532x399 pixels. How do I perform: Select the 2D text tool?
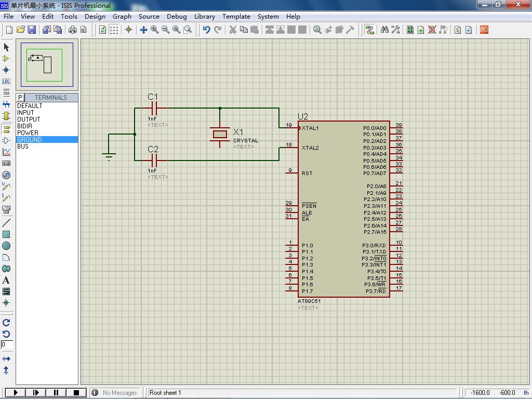(6, 280)
